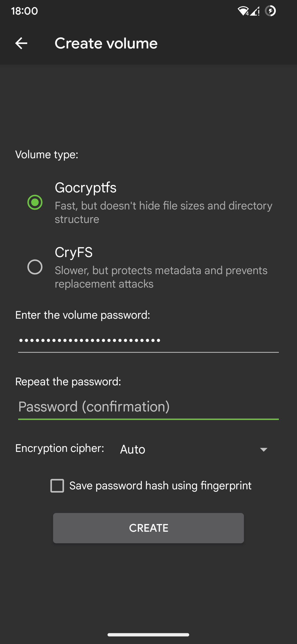Image resolution: width=297 pixels, height=644 pixels.
Task: Select the Gocryptfs radio button
Action: pos(35,202)
